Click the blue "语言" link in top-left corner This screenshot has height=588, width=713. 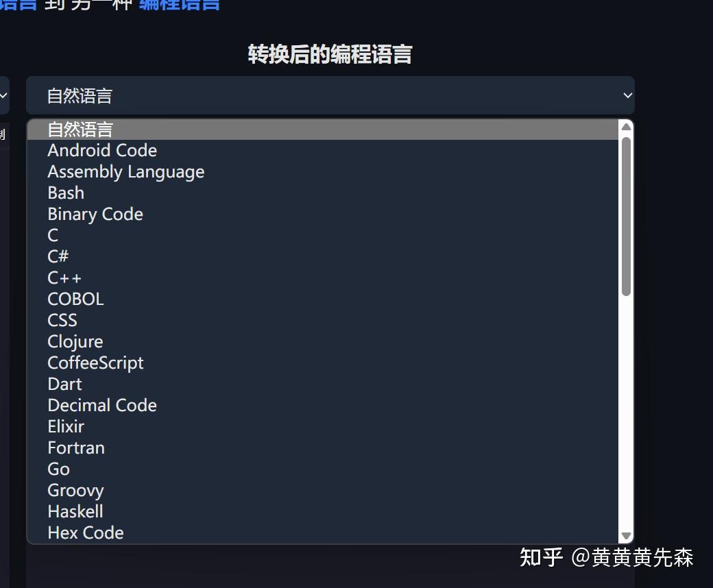17,5
